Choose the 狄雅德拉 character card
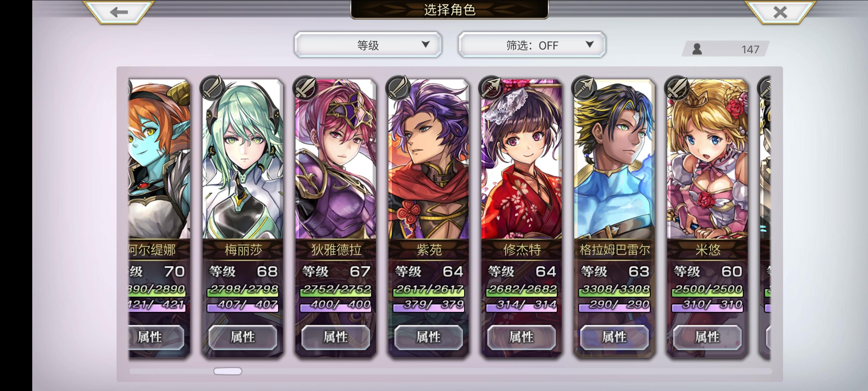This screenshot has width=868, height=391. click(x=336, y=218)
